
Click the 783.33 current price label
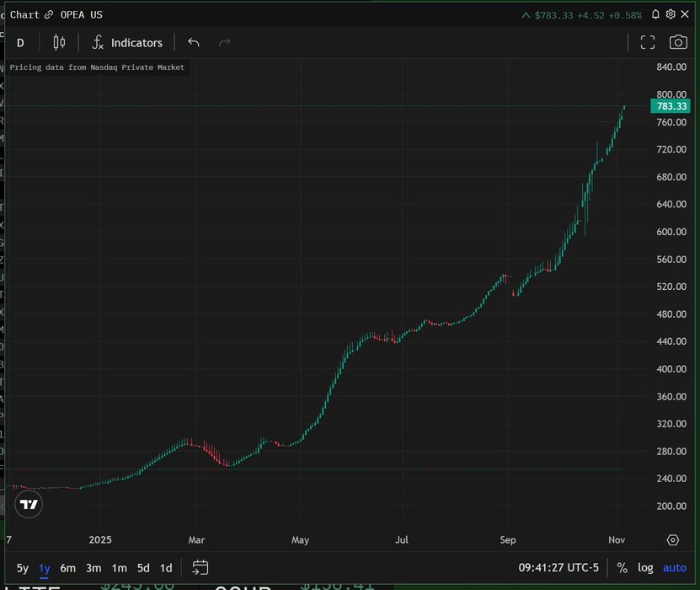(x=671, y=106)
